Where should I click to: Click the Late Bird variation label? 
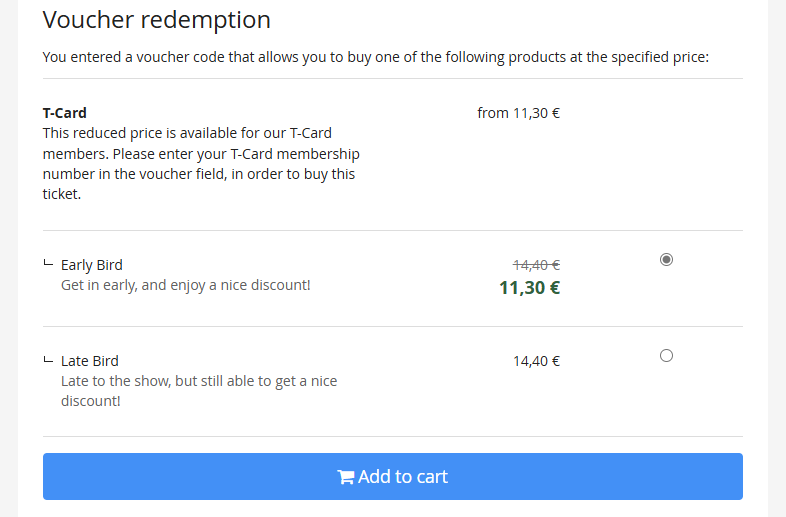coord(90,361)
